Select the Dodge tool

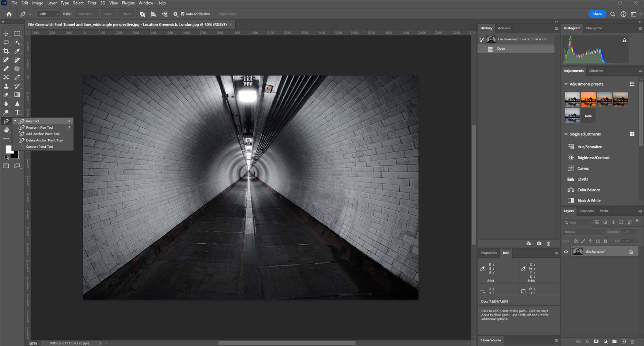coord(6,112)
